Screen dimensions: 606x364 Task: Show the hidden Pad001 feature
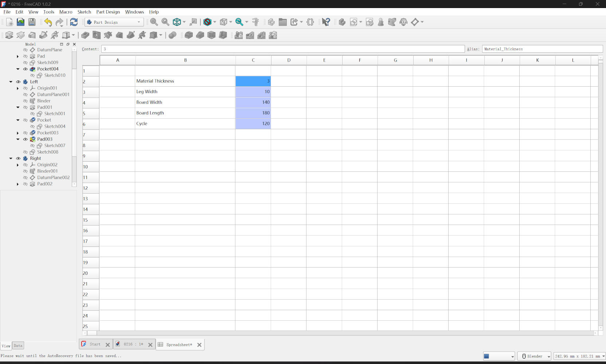click(25, 107)
